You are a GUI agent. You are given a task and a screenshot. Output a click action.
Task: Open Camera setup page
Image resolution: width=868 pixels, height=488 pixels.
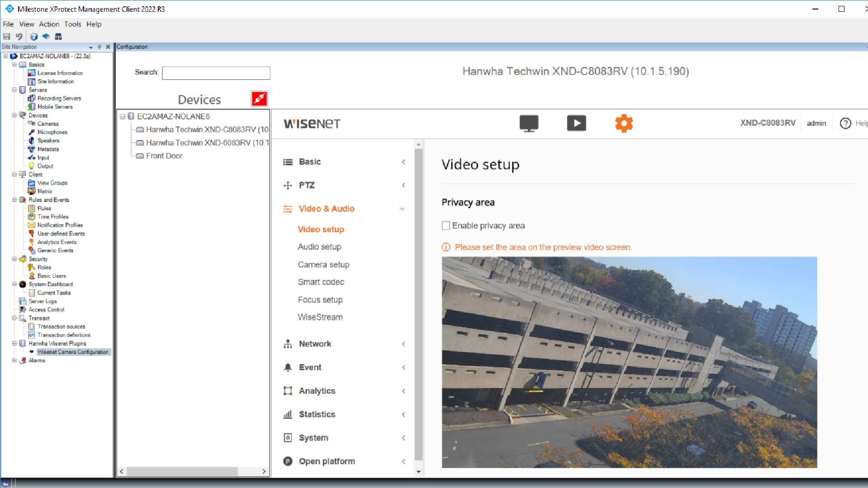[x=323, y=265]
